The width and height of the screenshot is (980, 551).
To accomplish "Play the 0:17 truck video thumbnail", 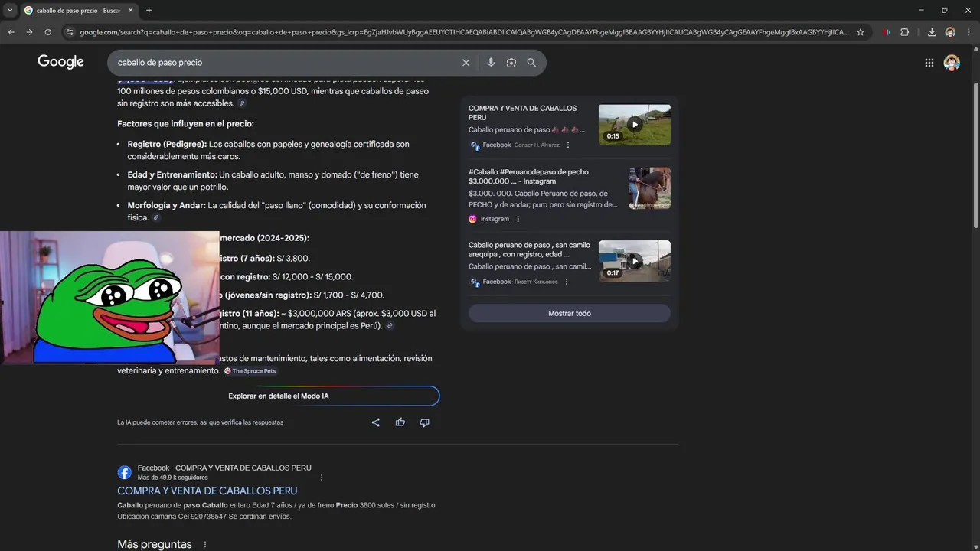I will coord(635,261).
